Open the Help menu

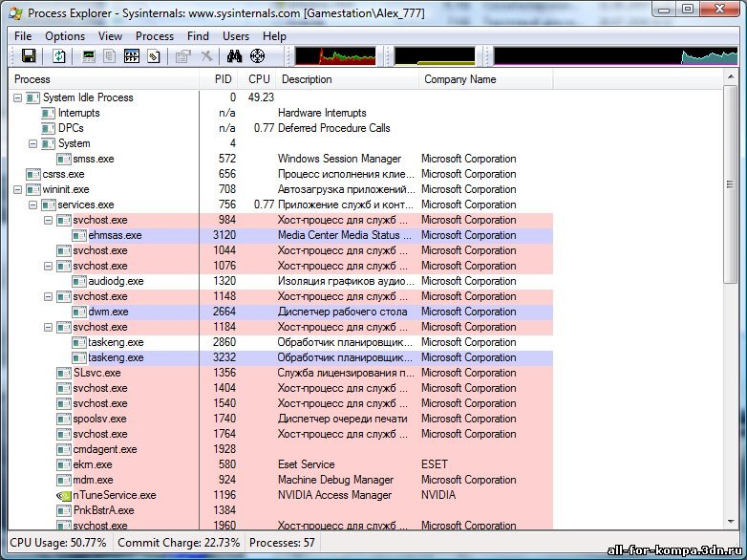point(274,36)
